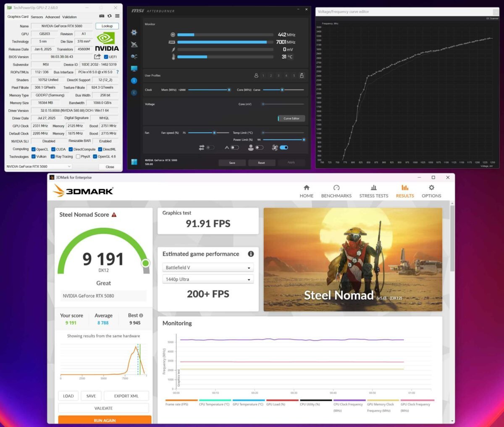Open 3DMark Stress Tests section
Image resolution: width=504 pixels, height=427 pixels.
pyautogui.click(x=374, y=192)
